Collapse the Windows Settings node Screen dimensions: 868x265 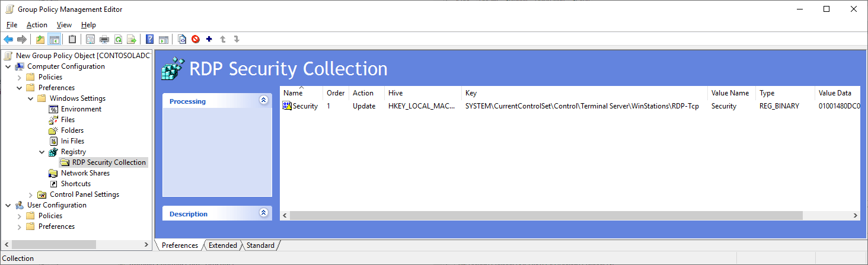click(x=30, y=98)
